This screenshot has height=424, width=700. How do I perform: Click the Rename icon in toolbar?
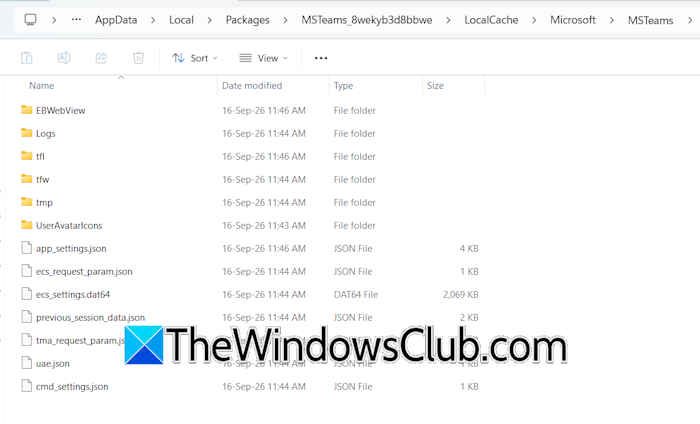[64, 58]
